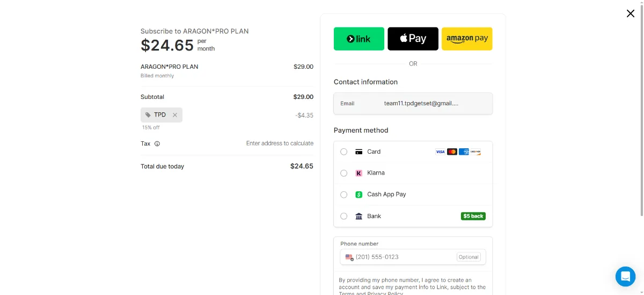Viewport: 644px width, 295px height.
Task: Click the $5 back badge
Action: 473,216
